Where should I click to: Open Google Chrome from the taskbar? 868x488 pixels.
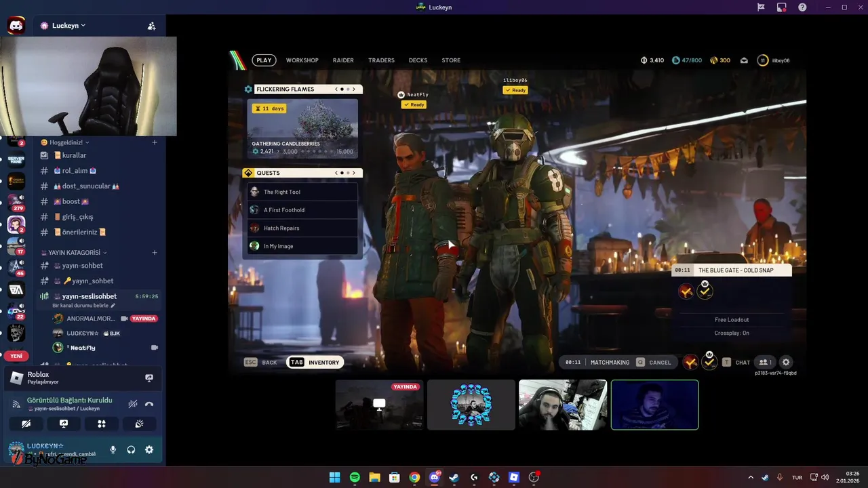(x=414, y=477)
